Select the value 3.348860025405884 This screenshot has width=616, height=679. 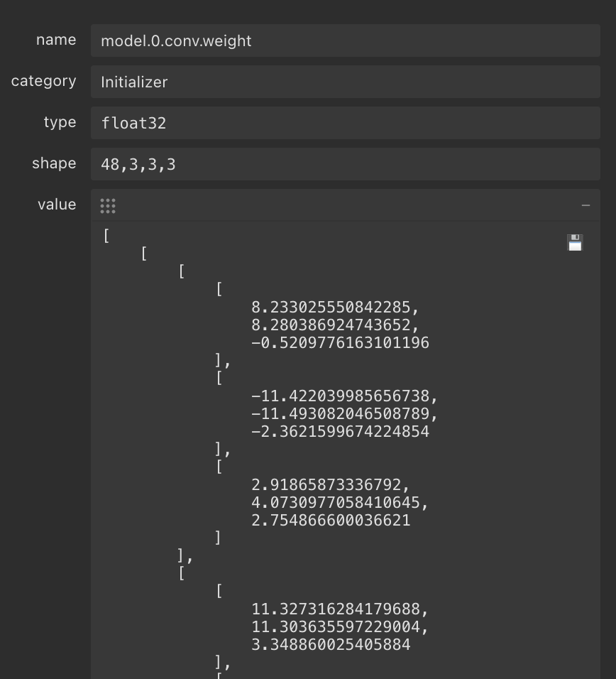pos(331,645)
